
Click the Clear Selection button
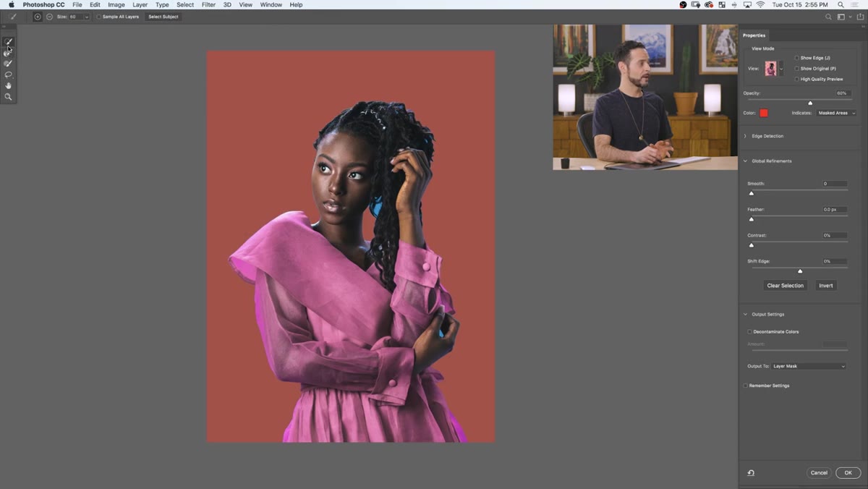(786, 286)
